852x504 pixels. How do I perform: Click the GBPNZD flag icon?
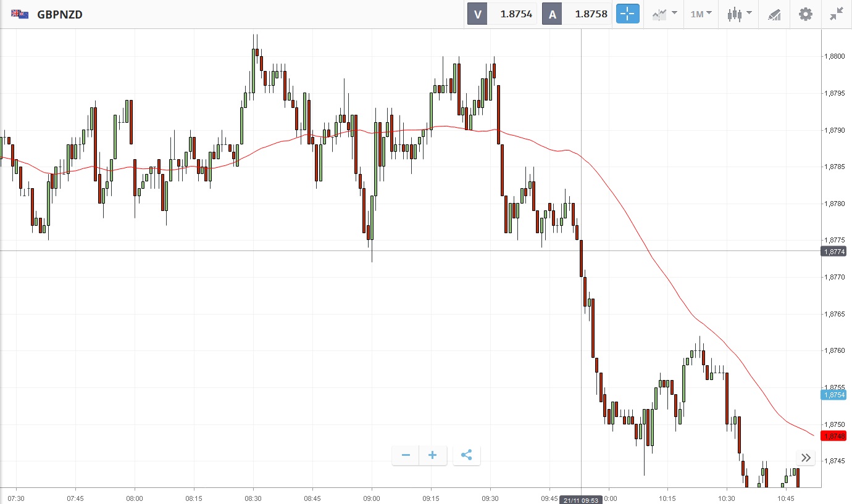coord(20,14)
